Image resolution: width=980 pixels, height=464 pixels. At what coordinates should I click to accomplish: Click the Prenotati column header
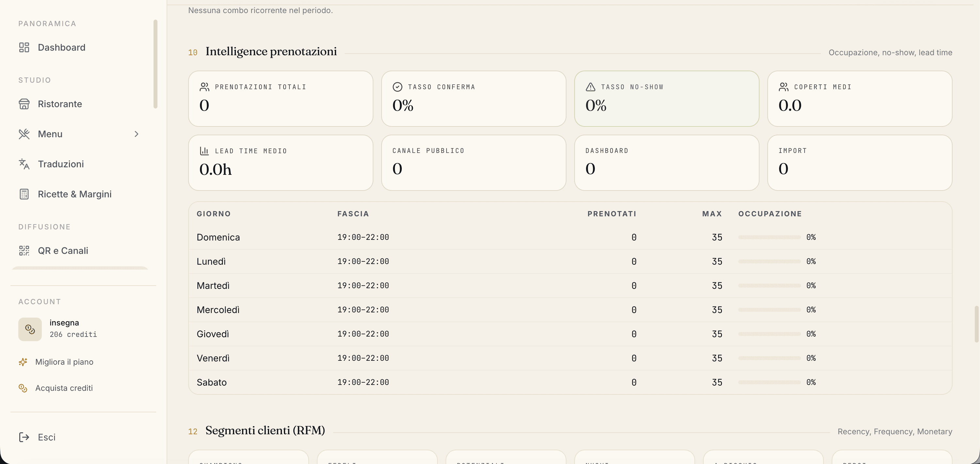612,214
